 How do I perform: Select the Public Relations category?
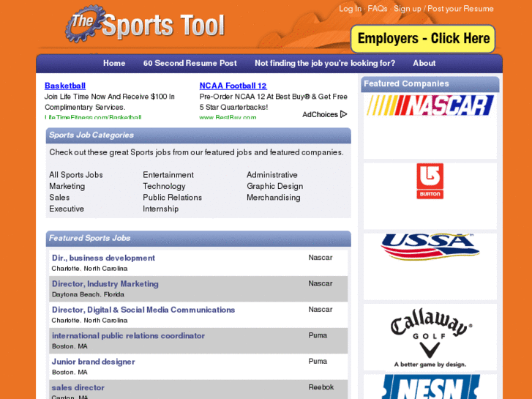[x=173, y=197]
